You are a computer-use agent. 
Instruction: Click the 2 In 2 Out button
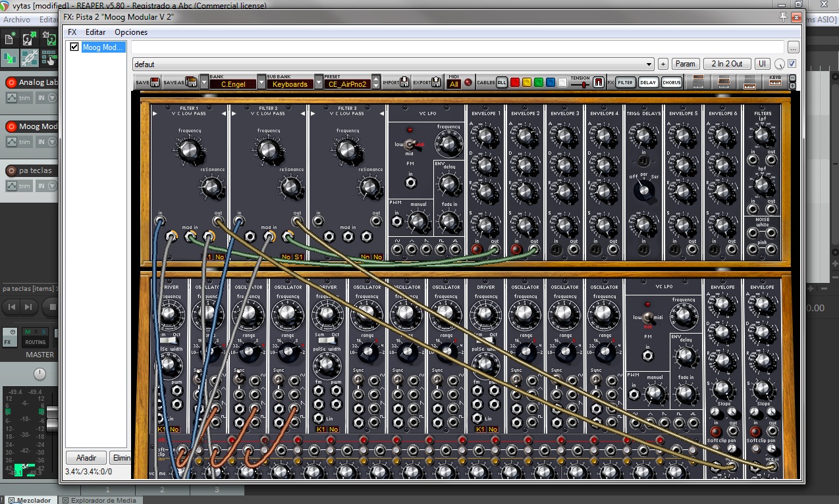click(727, 64)
